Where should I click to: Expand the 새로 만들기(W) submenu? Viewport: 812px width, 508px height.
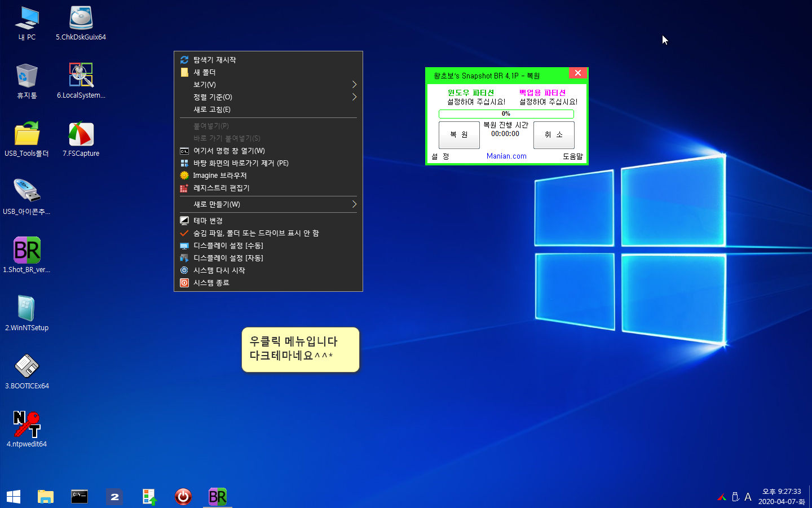click(268, 204)
